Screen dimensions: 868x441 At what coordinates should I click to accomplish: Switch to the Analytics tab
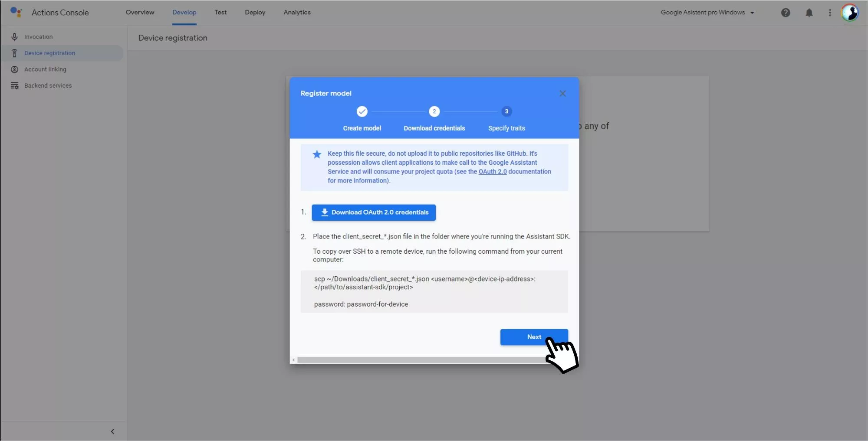[297, 12]
